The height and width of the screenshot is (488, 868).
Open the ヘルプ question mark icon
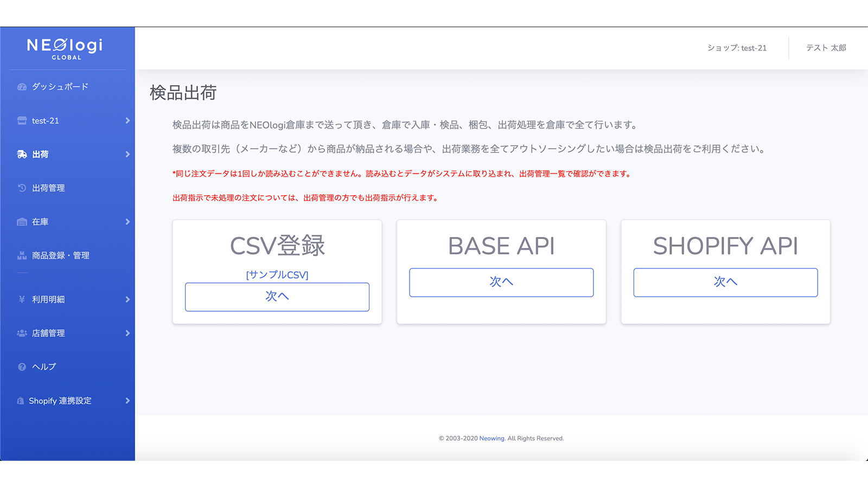[21, 367]
